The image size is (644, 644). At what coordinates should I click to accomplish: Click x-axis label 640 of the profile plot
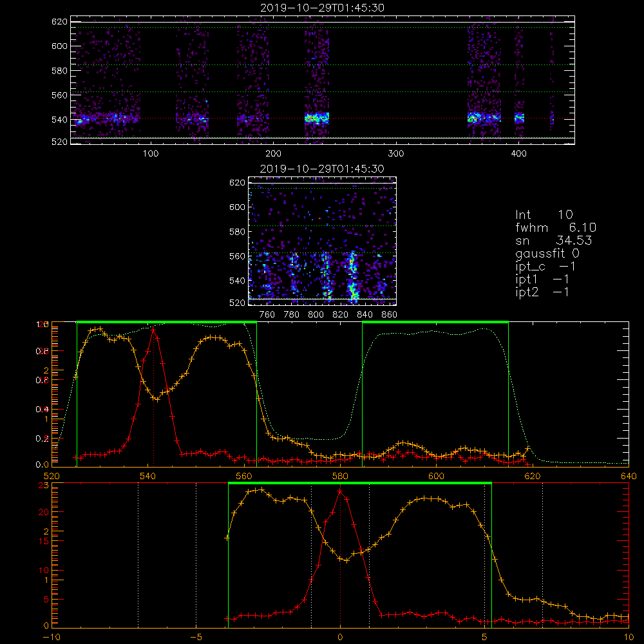click(629, 477)
